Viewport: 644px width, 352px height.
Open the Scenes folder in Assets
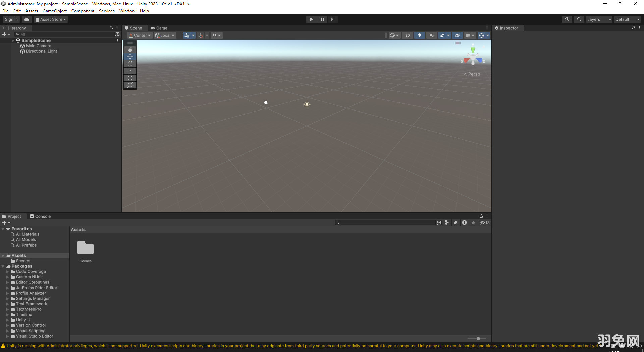pos(85,248)
